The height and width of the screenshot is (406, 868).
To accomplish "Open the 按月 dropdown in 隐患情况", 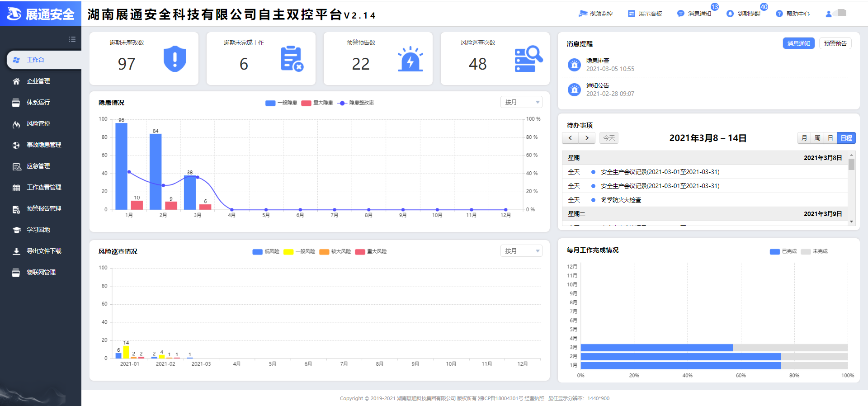I will tap(521, 102).
